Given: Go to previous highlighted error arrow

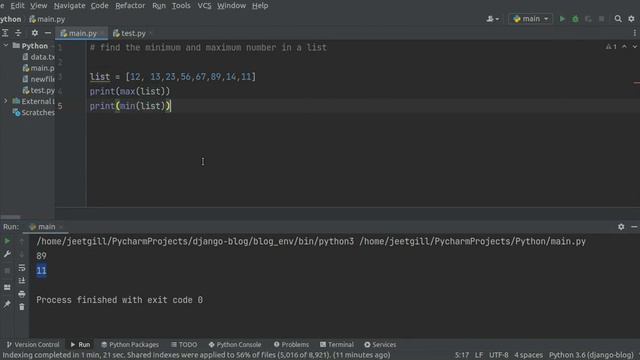Looking at the screenshot, I should click(x=624, y=47).
